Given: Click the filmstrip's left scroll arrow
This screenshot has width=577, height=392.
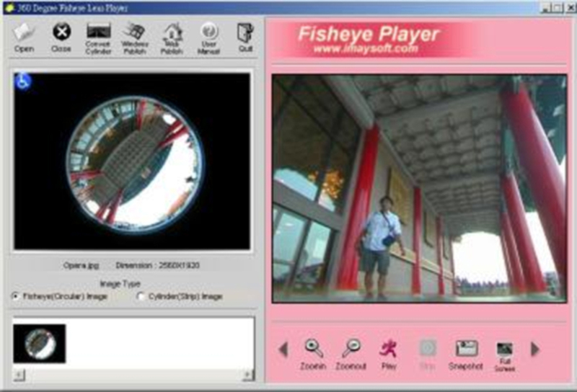Looking at the screenshot, I should [19, 375].
